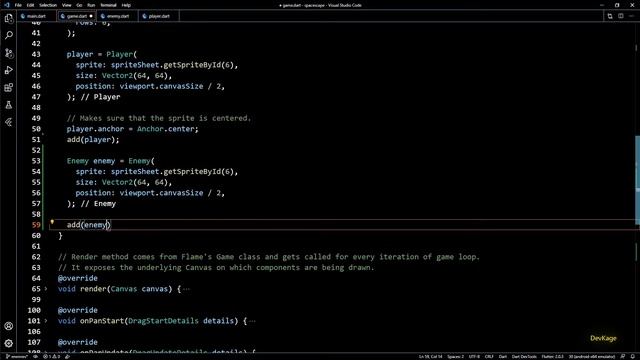This screenshot has width=640, height=360.
Task: Click Dart language mode in status bar
Action: 502,357
